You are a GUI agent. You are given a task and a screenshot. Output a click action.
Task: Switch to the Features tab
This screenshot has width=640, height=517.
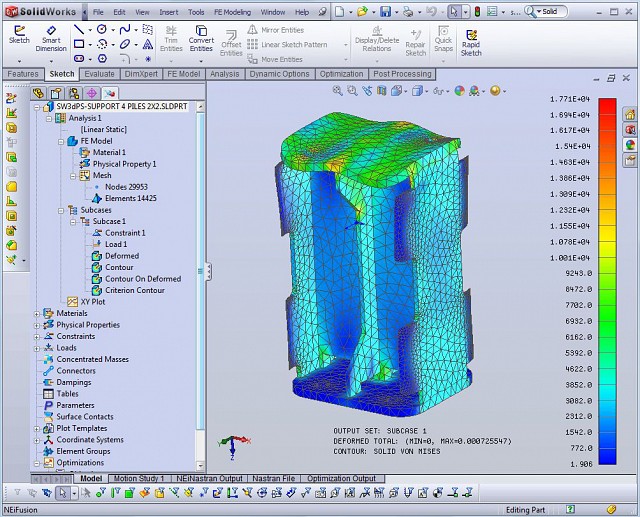23,74
